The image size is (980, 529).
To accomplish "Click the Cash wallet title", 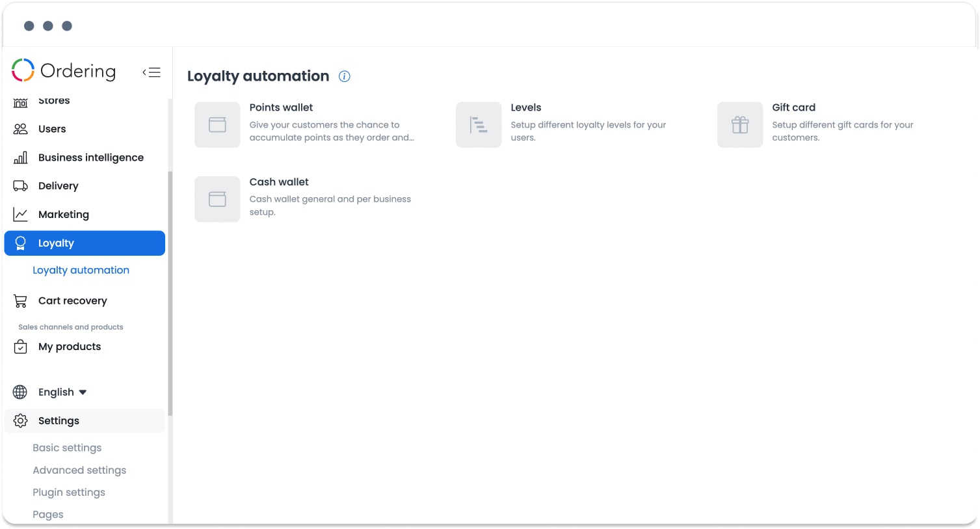I will click(279, 182).
